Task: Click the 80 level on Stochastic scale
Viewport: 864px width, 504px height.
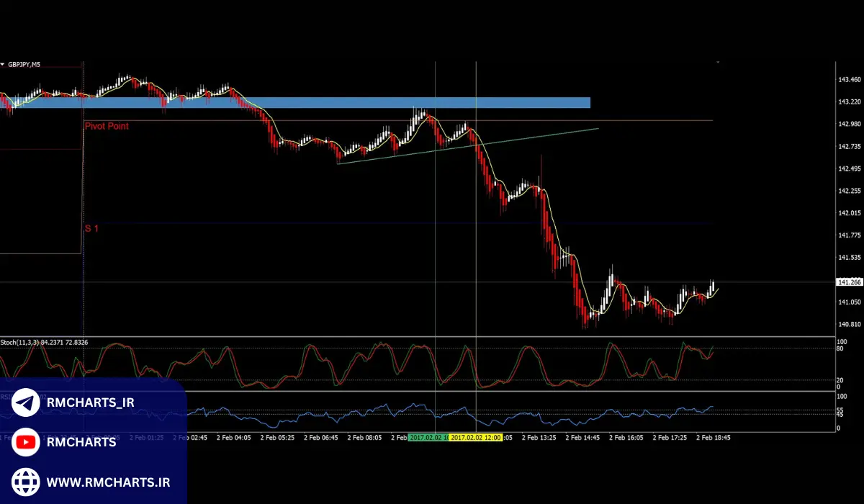Action: (839, 348)
